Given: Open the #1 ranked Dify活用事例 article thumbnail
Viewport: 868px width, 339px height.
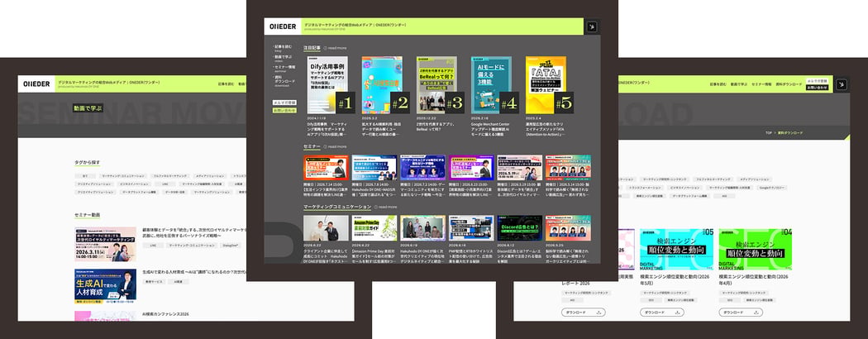Looking at the screenshot, I should pyautogui.click(x=327, y=85).
